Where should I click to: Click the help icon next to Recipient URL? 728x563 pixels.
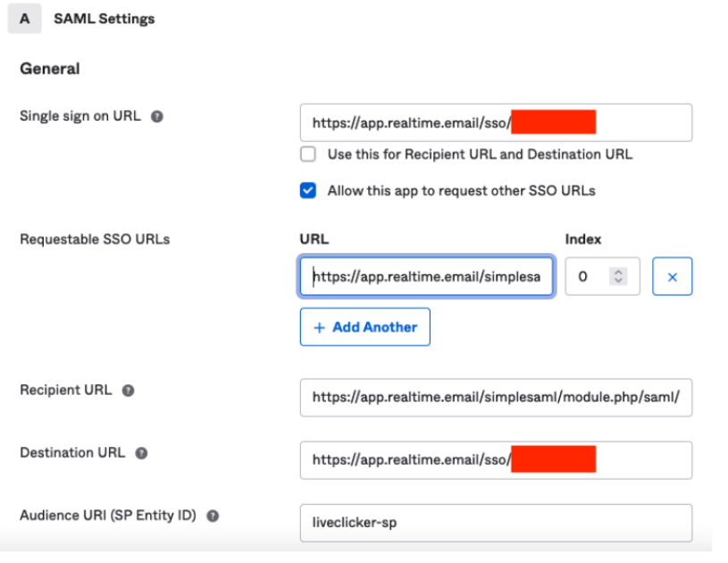click(x=129, y=391)
